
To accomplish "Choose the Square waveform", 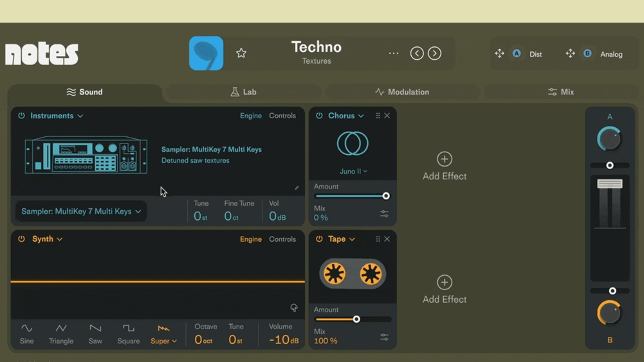I will 128,333.
